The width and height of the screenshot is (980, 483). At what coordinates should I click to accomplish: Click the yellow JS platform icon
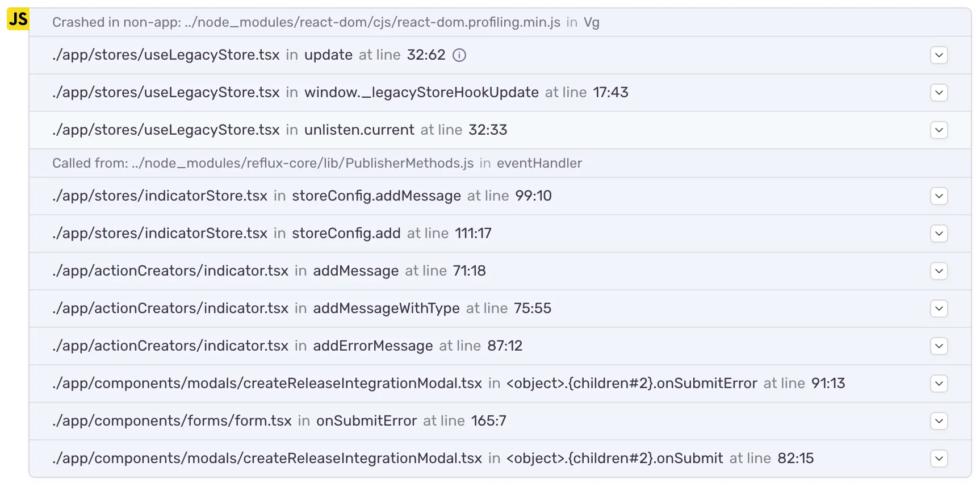(x=18, y=19)
